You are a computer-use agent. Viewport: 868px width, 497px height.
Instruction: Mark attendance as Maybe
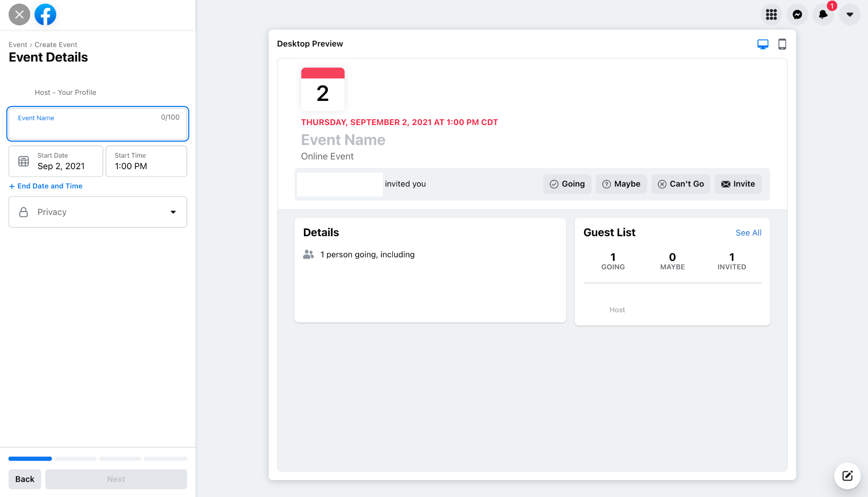coord(621,184)
